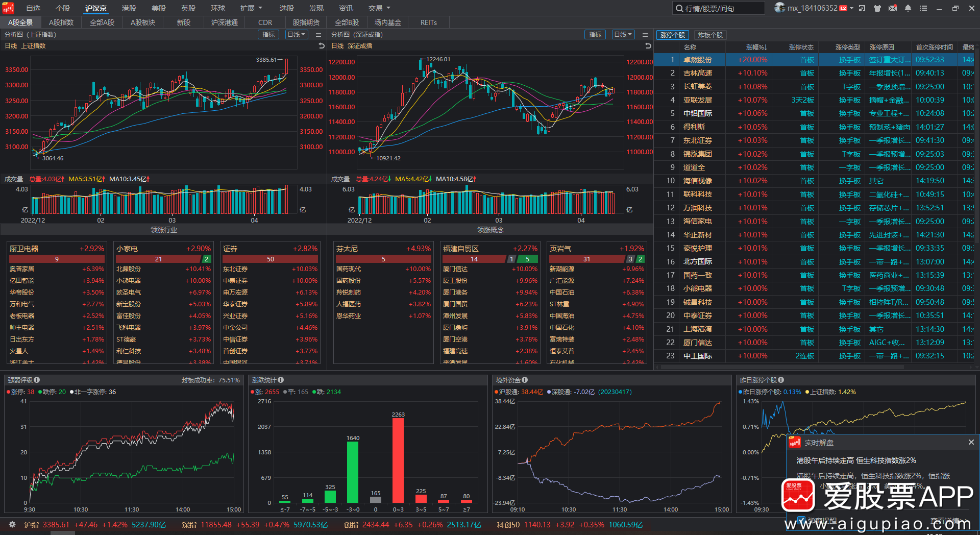The width and height of the screenshot is (980, 535).
Task: Click the 页岩气 rise-fall ratio bar
Action: coord(597,259)
